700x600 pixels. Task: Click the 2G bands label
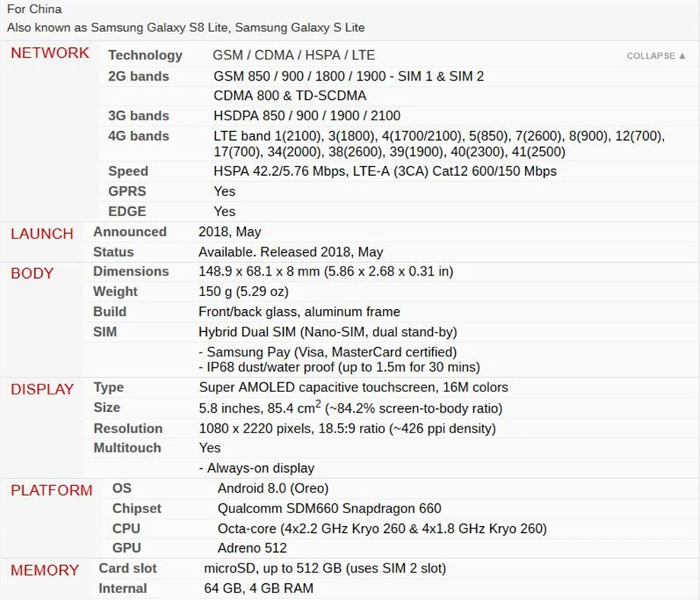coord(138,76)
